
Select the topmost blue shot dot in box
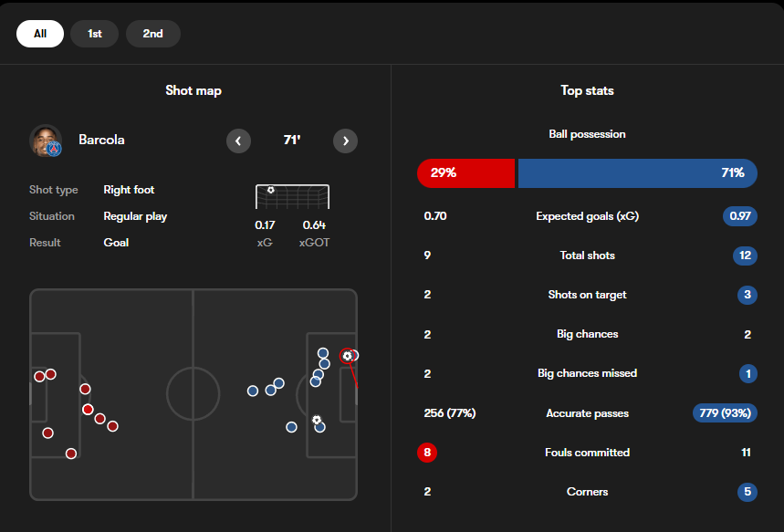[323, 353]
